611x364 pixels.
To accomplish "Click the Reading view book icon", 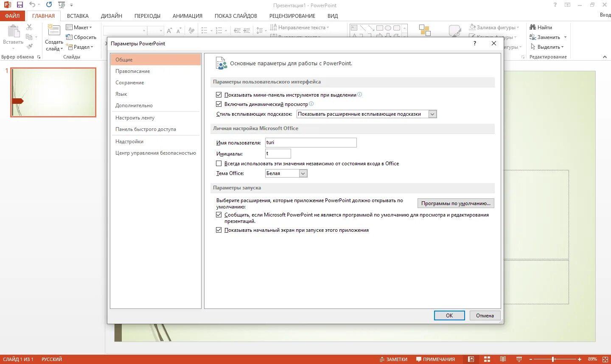I will coord(503,359).
